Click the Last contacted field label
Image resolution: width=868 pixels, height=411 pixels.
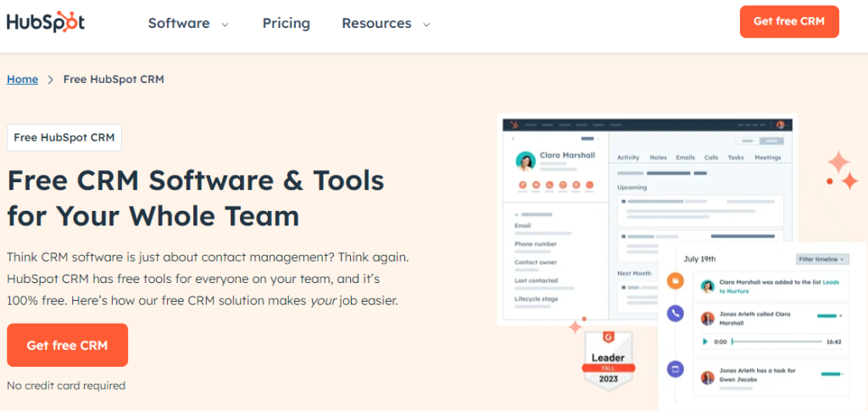(536, 280)
